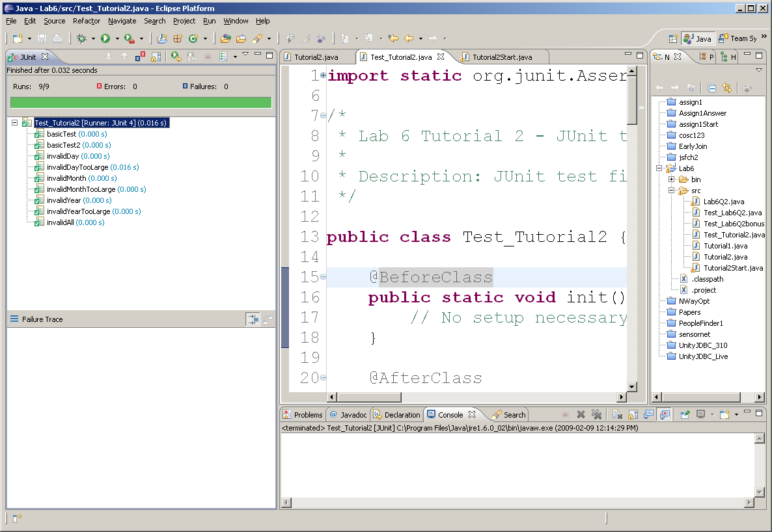Open Navigator view menu triangle
Image resolution: width=772 pixels, height=532 pixels.
pos(759,70)
